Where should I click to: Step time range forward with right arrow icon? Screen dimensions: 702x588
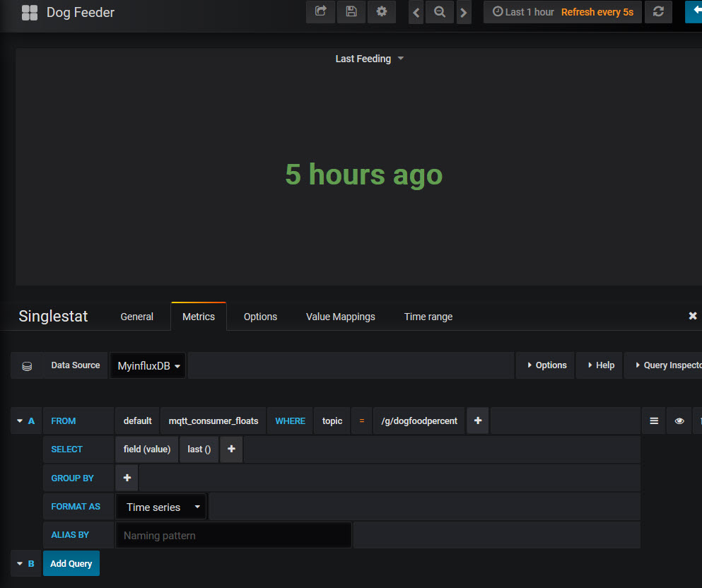pos(463,12)
